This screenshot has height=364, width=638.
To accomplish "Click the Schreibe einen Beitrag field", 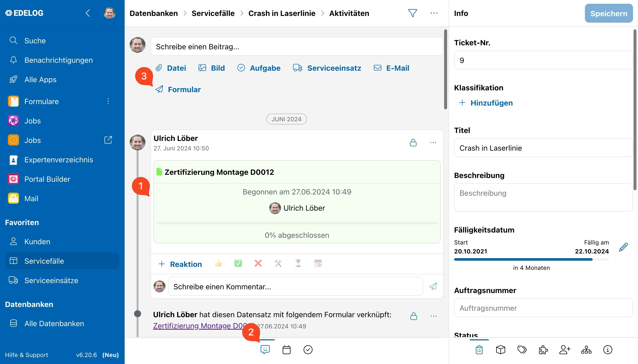I will 297,47.
